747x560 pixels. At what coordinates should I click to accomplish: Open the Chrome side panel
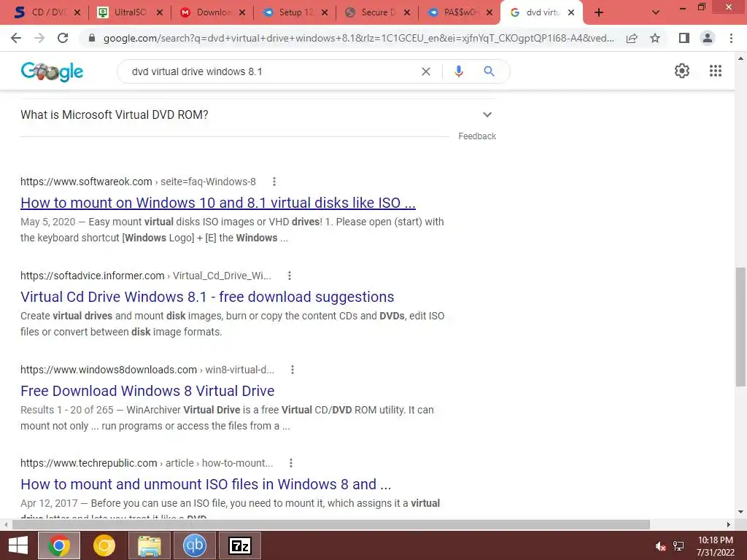pyautogui.click(x=684, y=38)
